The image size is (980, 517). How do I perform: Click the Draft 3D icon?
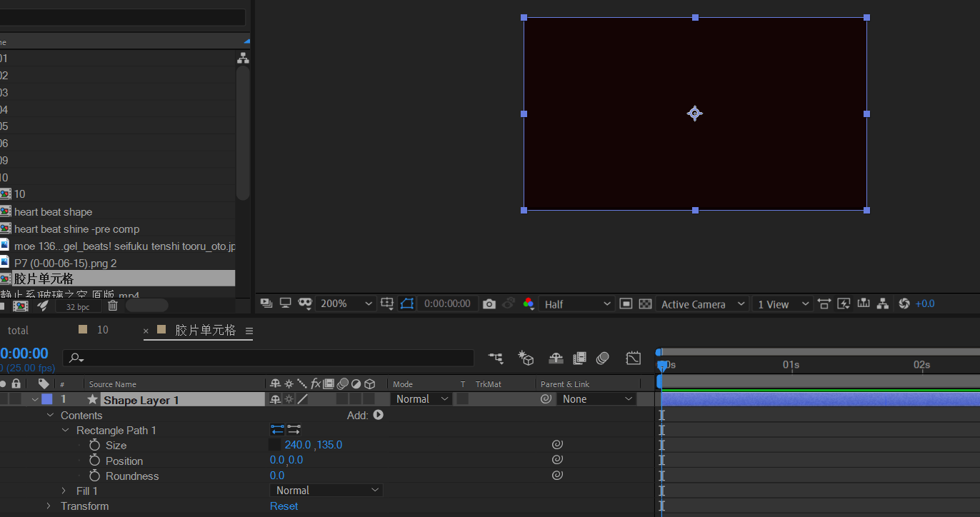[x=526, y=358]
